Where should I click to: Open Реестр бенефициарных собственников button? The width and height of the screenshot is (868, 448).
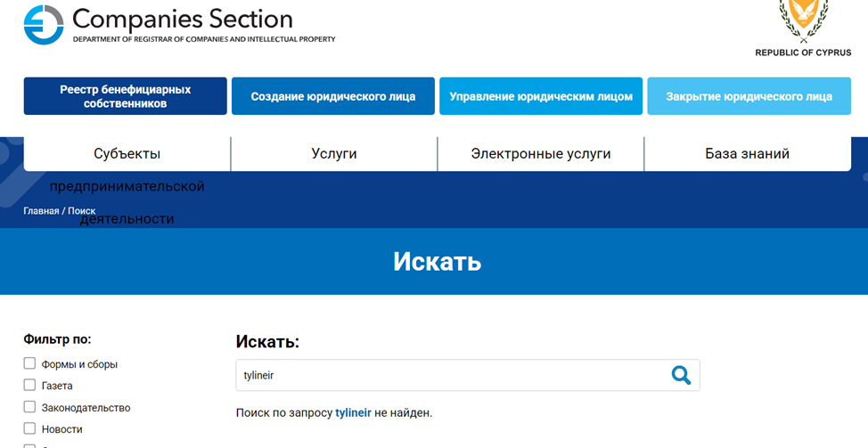coord(126,96)
